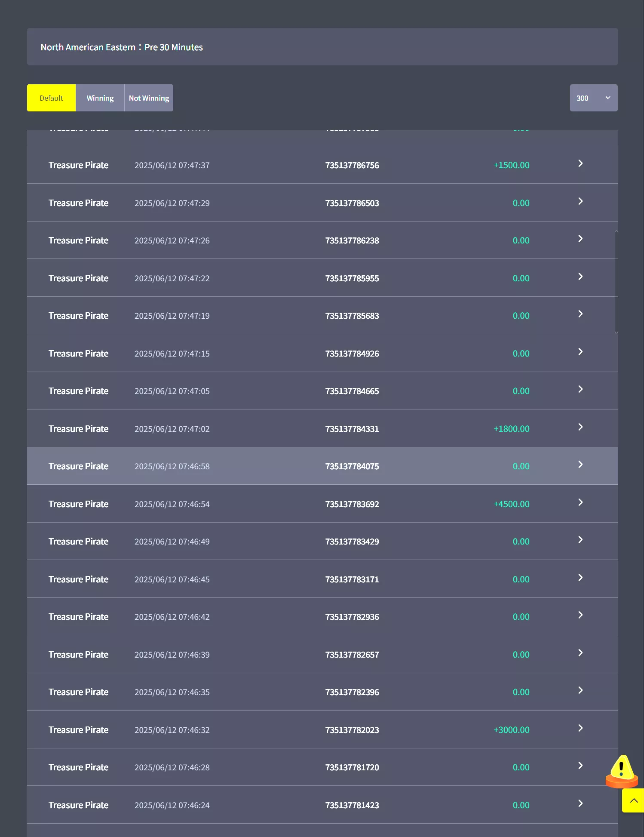The height and width of the screenshot is (837, 644).
Task: Open details arrow for record 735137784331
Action: click(x=580, y=427)
